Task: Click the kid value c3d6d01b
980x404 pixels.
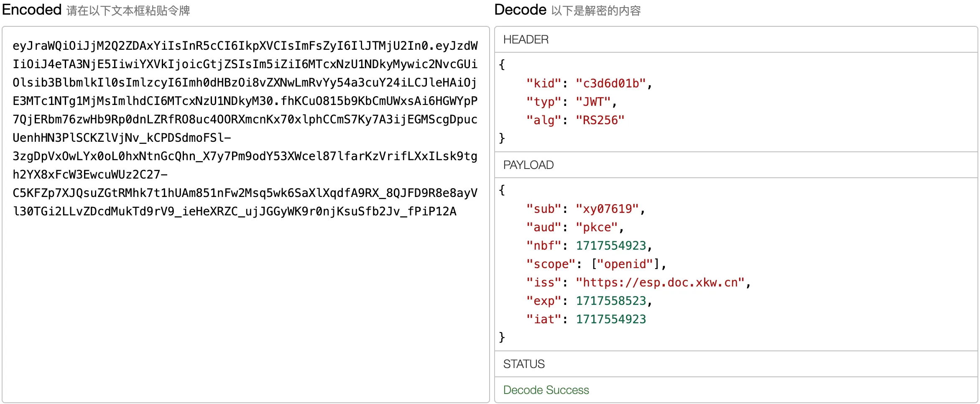Action: [x=610, y=84]
